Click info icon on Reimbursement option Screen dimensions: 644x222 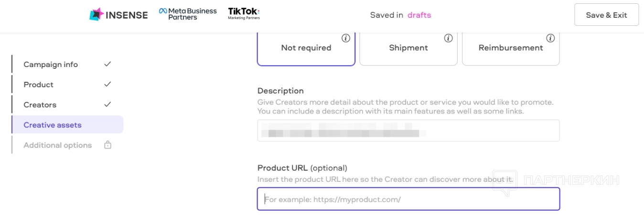pos(550,38)
